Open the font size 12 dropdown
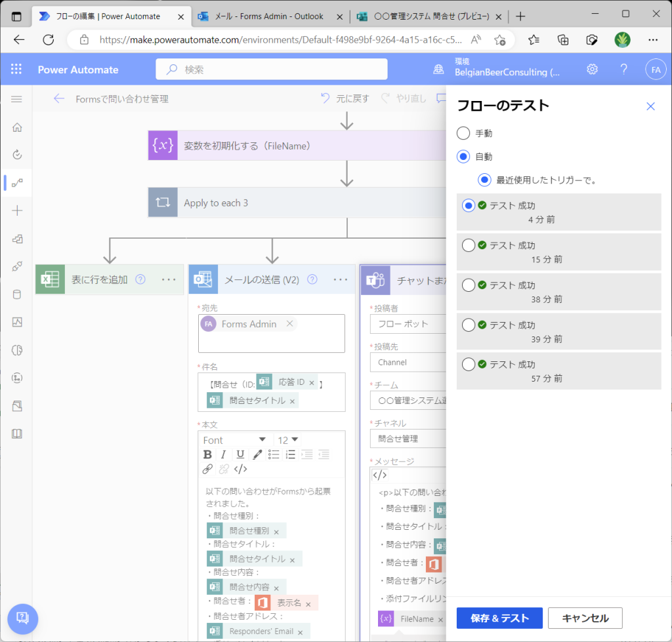 click(x=287, y=440)
